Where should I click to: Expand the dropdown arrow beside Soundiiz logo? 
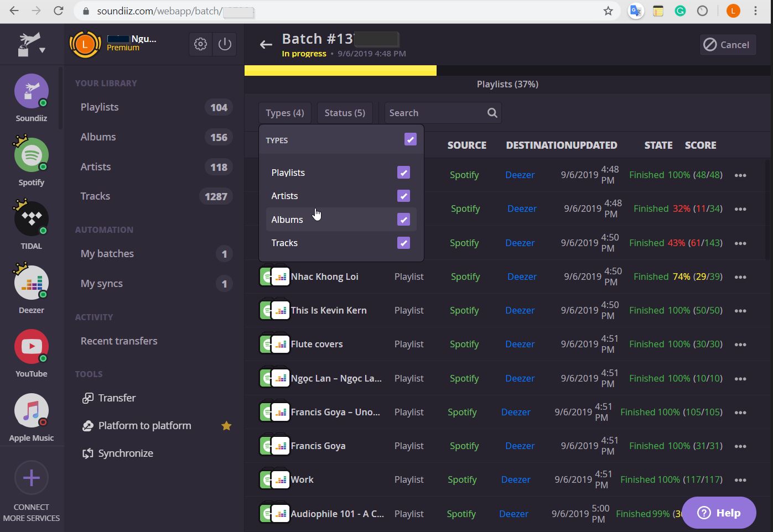(x=42, y=50)
